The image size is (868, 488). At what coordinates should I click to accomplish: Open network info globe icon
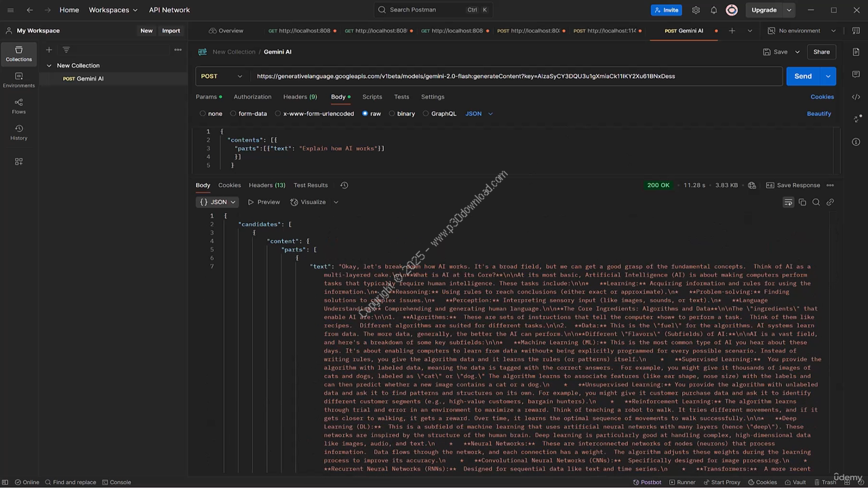click(x=752, y=185)
